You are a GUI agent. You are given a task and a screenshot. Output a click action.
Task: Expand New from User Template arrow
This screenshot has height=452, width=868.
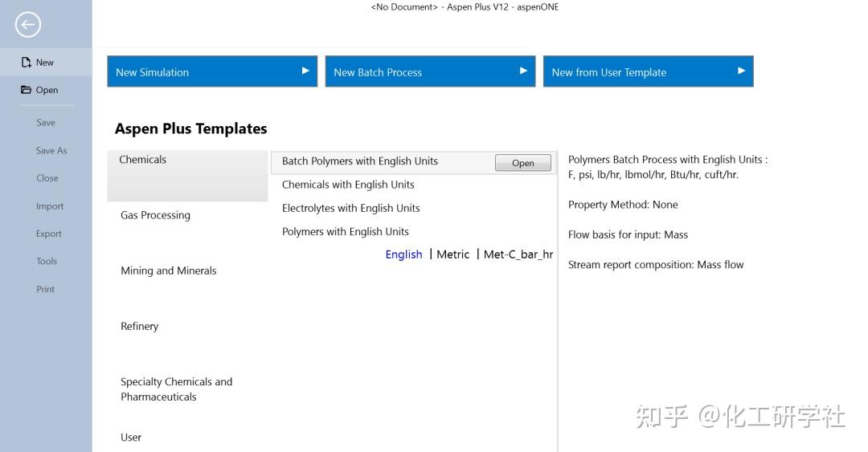(741, 71)
